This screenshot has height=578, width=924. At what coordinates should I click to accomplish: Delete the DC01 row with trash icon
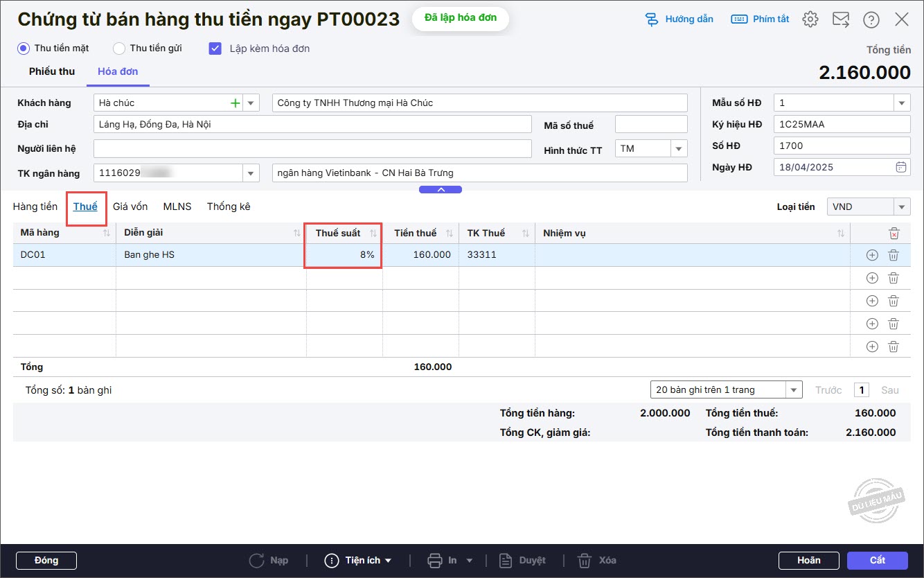click(x=894, y=255)
